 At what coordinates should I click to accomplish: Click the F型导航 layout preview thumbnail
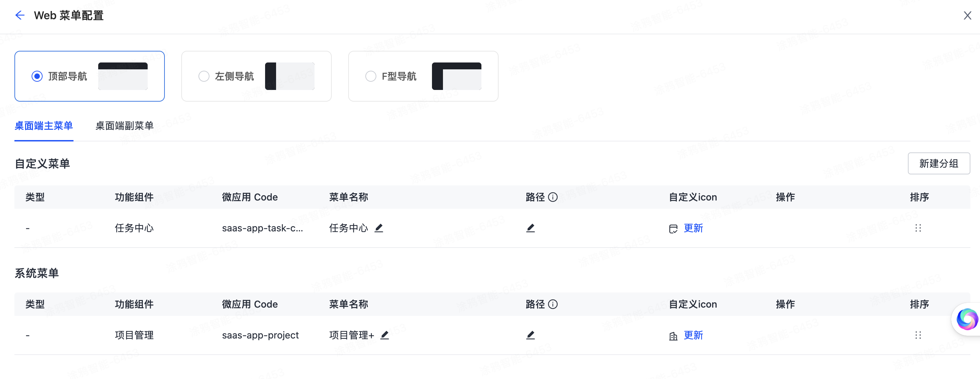pos(457,77)
